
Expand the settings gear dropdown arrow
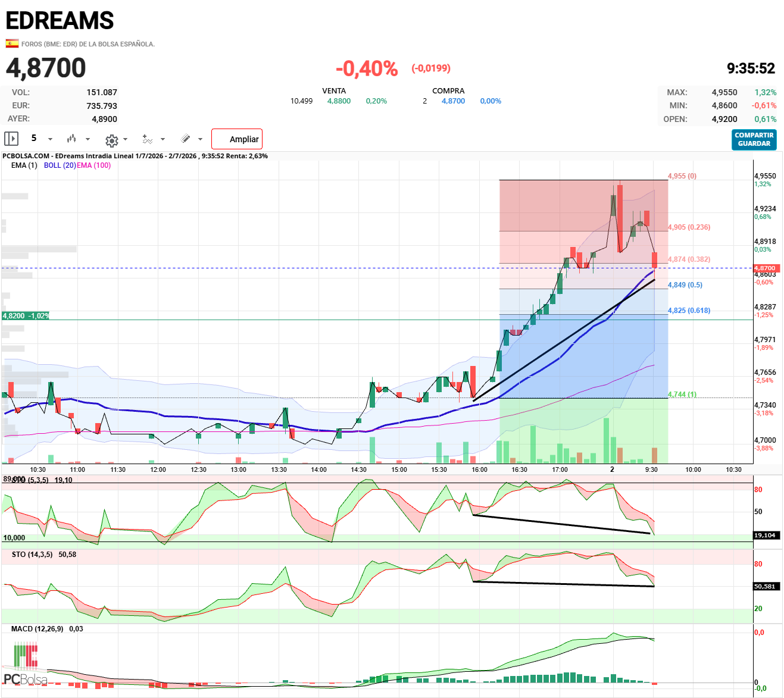tap(125, 139)
